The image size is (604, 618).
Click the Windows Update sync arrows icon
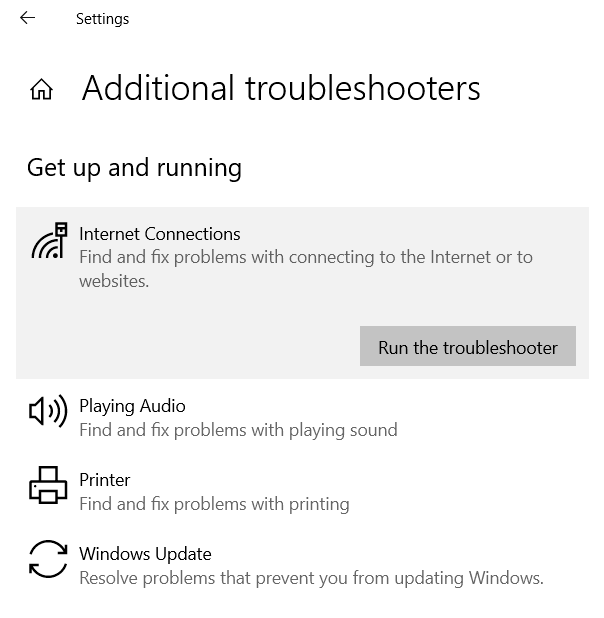[x=48, y=559]
